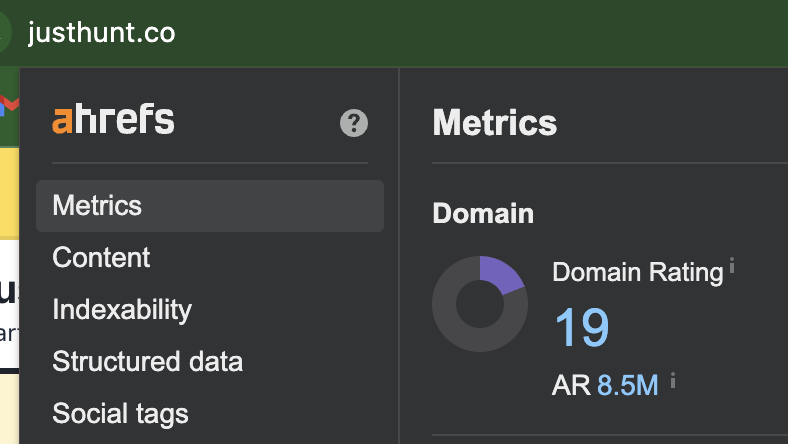788x444 pixels.
Task: Click the Domain Rating label
Action: [638, 272]
